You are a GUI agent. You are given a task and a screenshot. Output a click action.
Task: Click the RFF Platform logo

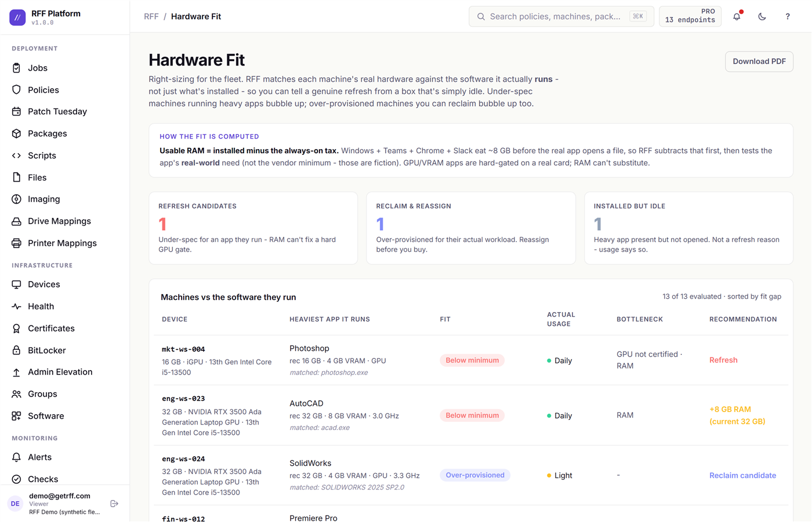[17, 17]
